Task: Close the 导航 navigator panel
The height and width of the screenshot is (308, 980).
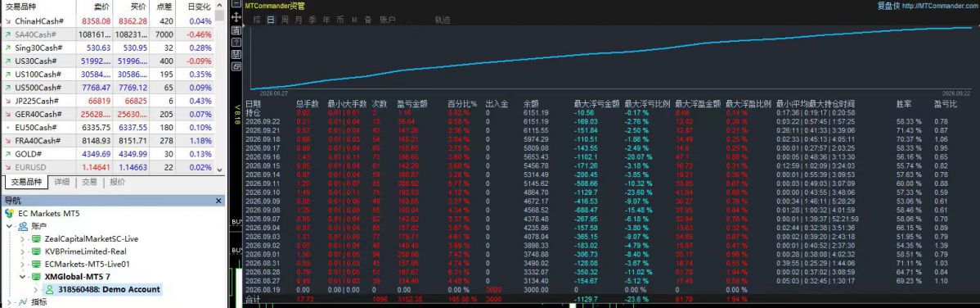Action: pos(218,201)
